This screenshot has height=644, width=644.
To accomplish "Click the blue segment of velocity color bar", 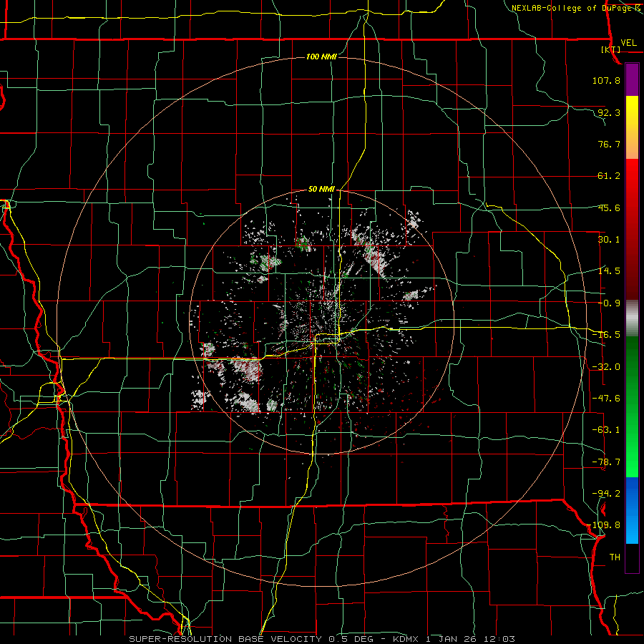I will click(x=632, y=510).
